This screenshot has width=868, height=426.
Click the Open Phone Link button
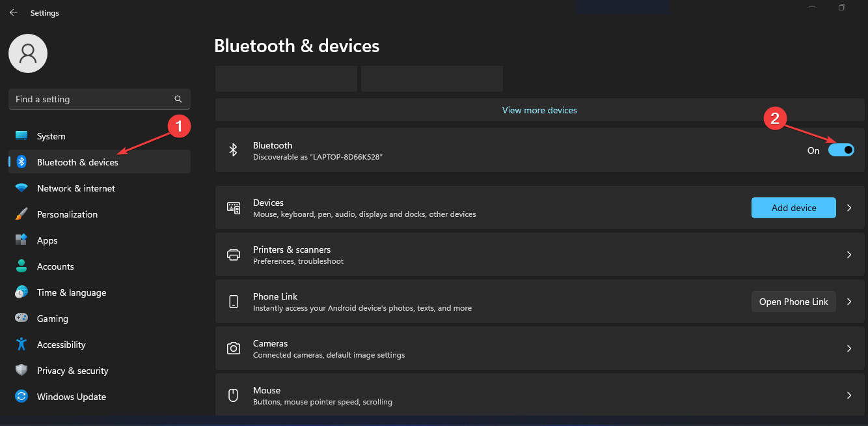(793, 302)
